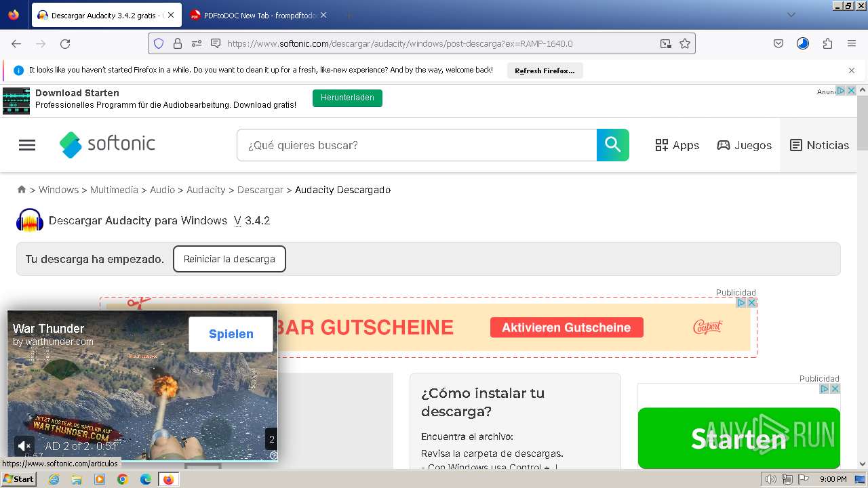Click the volume tray icon
This screenshot has height=488, width=868.
770,479
